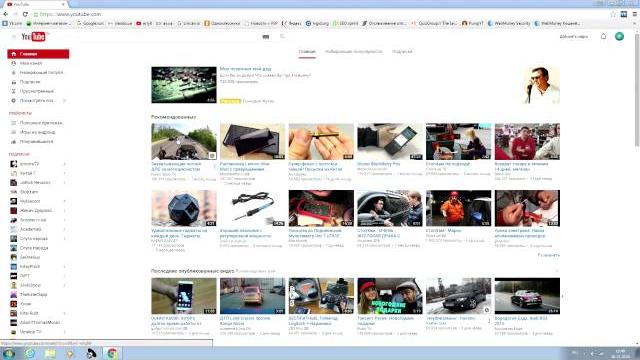Reload the page with the refresh icon
The width and height of the screenshot is (640, 360).
[x=25, y=14]
